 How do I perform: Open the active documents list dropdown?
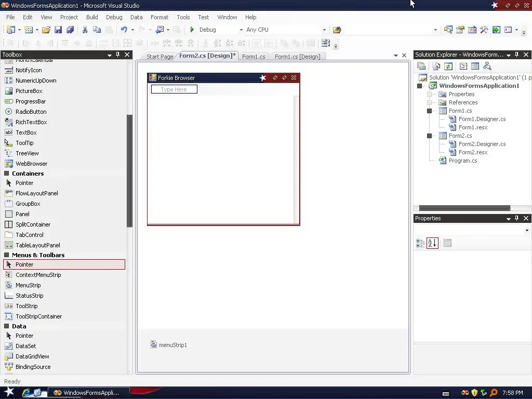tap(395, 55)
